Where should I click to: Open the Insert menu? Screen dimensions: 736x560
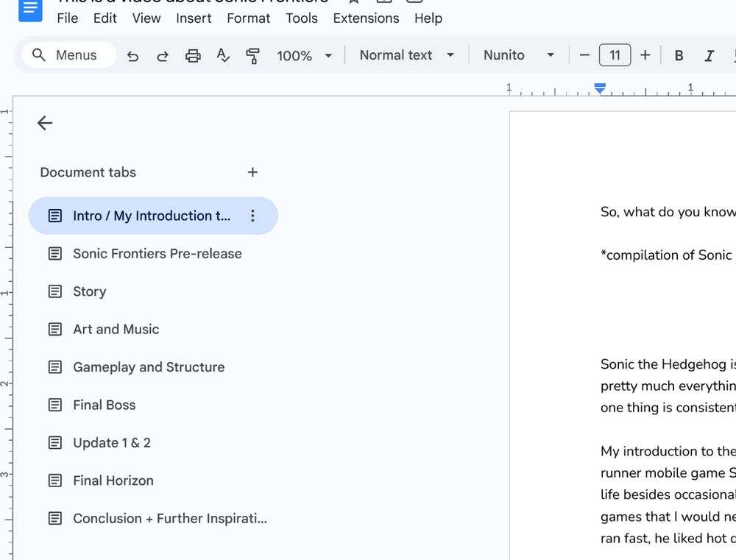[x=194, y=18]
